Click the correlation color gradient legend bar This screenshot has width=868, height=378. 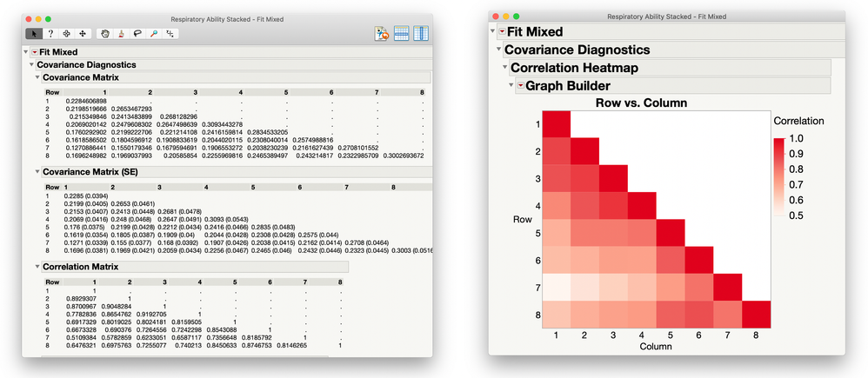pyautogui.click(x=781, y=177)
